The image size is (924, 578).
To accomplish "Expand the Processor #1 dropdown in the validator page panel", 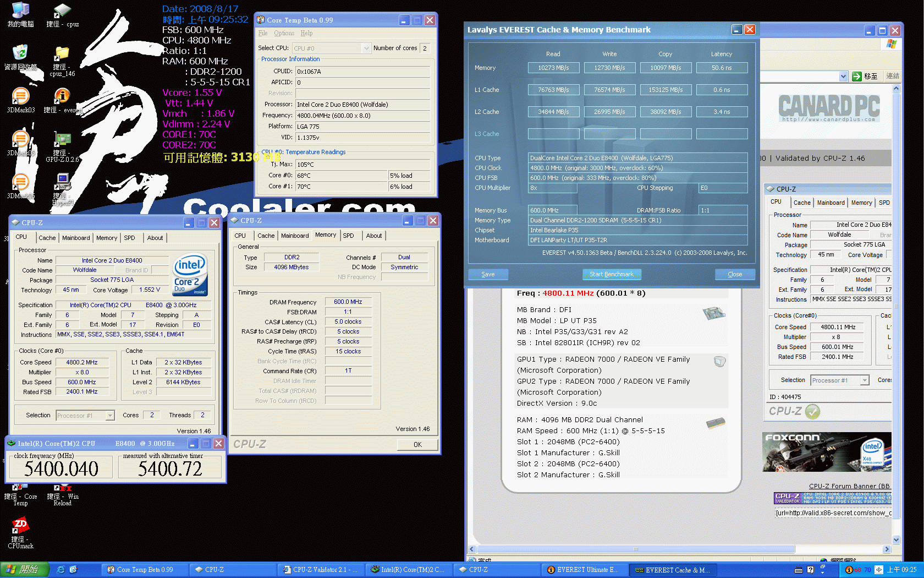I will click(865, 380).
